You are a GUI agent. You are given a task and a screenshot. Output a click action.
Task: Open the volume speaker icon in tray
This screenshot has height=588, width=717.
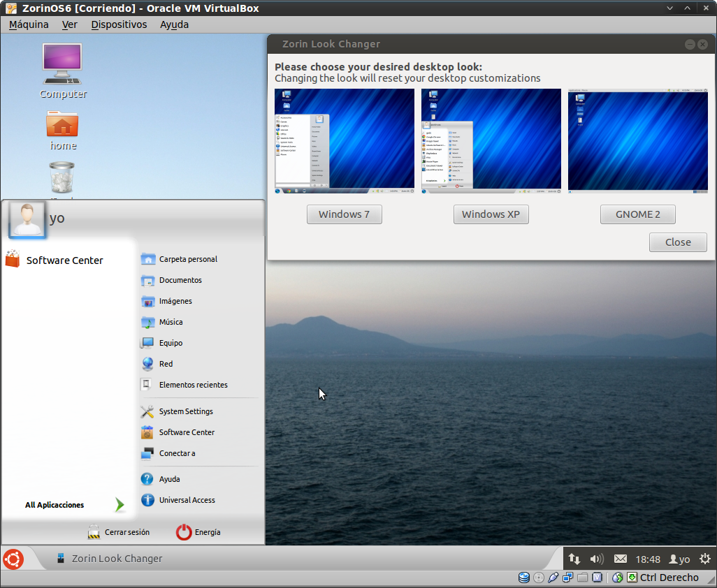click(596, 559)
